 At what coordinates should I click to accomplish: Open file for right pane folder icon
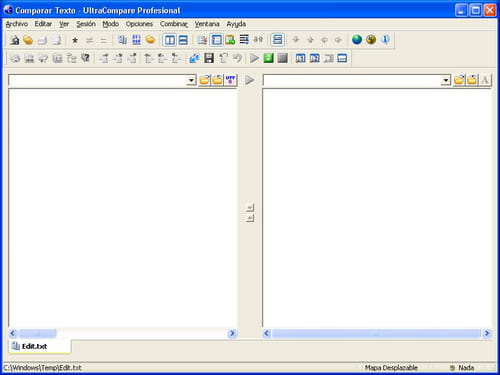(459, 80)
